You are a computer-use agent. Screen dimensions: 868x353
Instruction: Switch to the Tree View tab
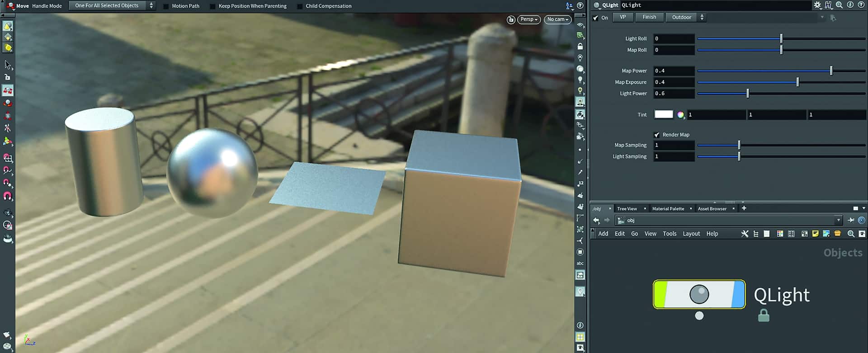627,209
